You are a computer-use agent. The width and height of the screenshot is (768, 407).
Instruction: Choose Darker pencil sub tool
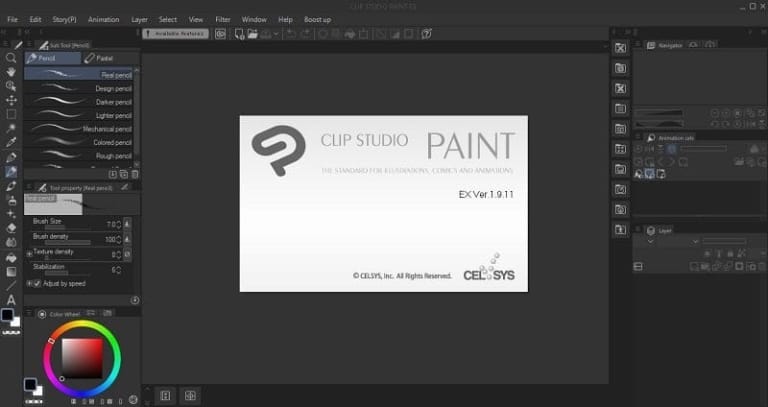pos(78,102)
